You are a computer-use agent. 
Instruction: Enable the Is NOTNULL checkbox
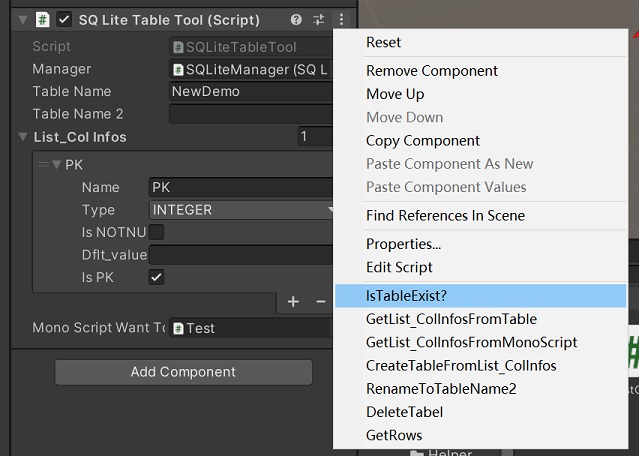click(157, 232)
